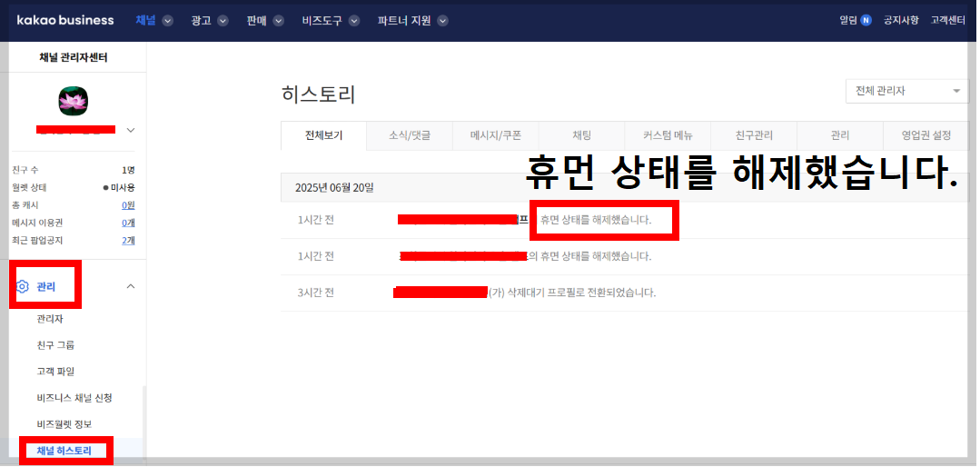Collapse the 관리 section arrow

(131, 286)
